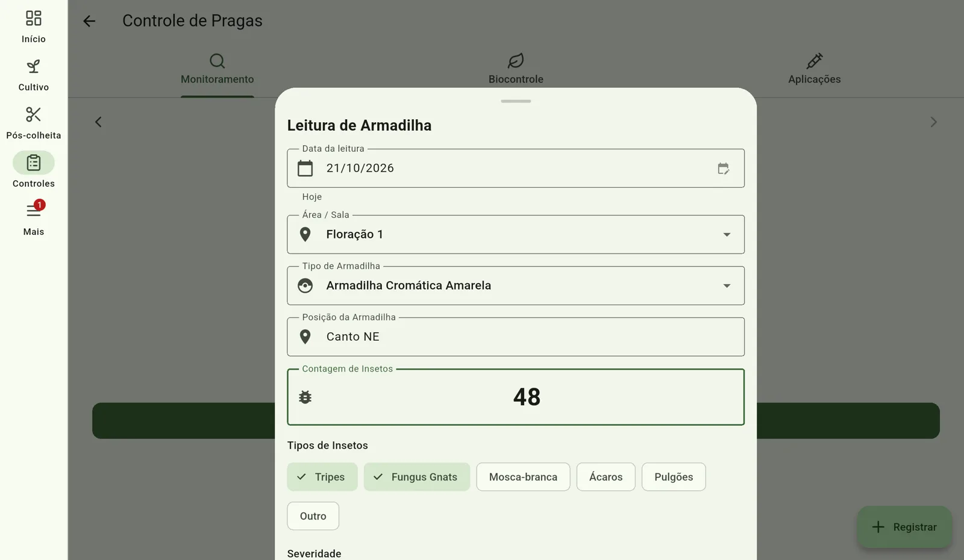
Task: Click the back arrow next to Controle de Pragas
Action: (x=89, y=21)
